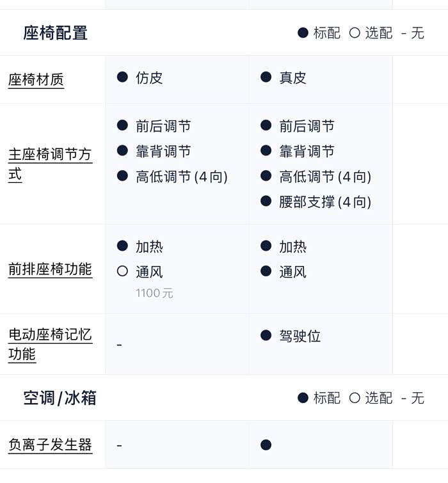Click the dot beside 腰部支撑 (4向)

pyautogui.click(x=266, y=202)
